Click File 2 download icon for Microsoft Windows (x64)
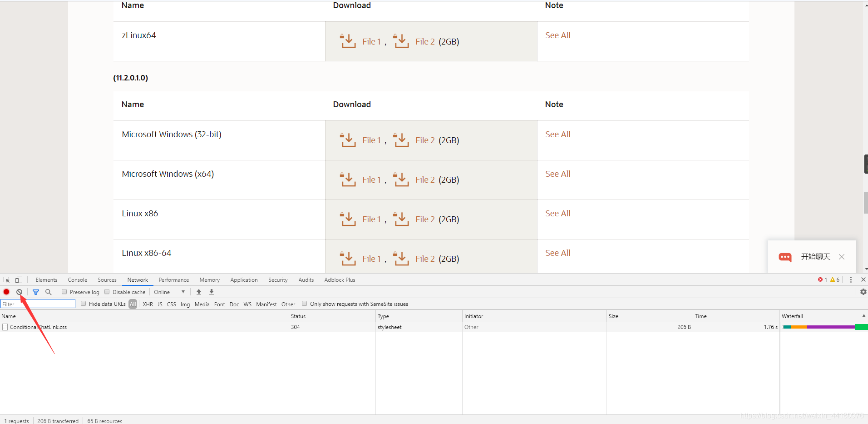868x424 pixels. (401, 180)
